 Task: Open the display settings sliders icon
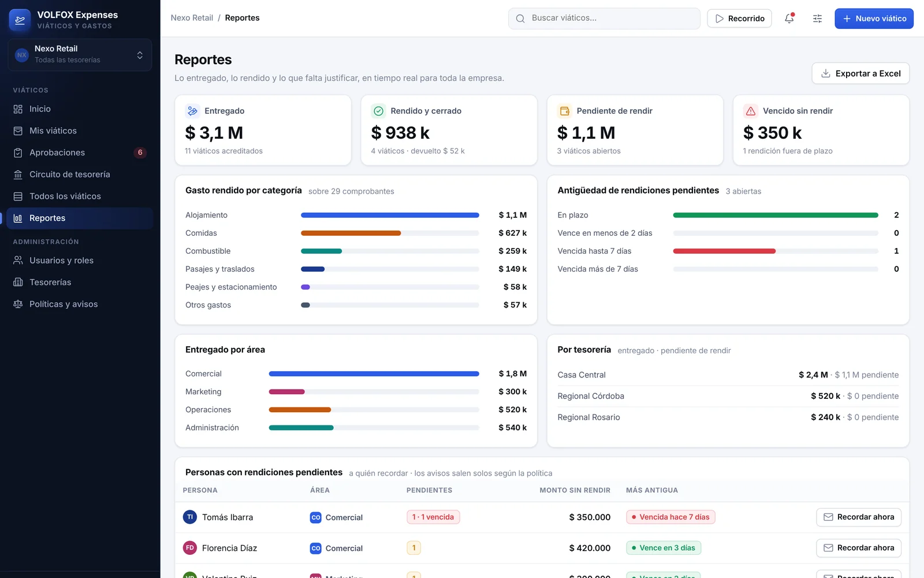coord(817,18)
